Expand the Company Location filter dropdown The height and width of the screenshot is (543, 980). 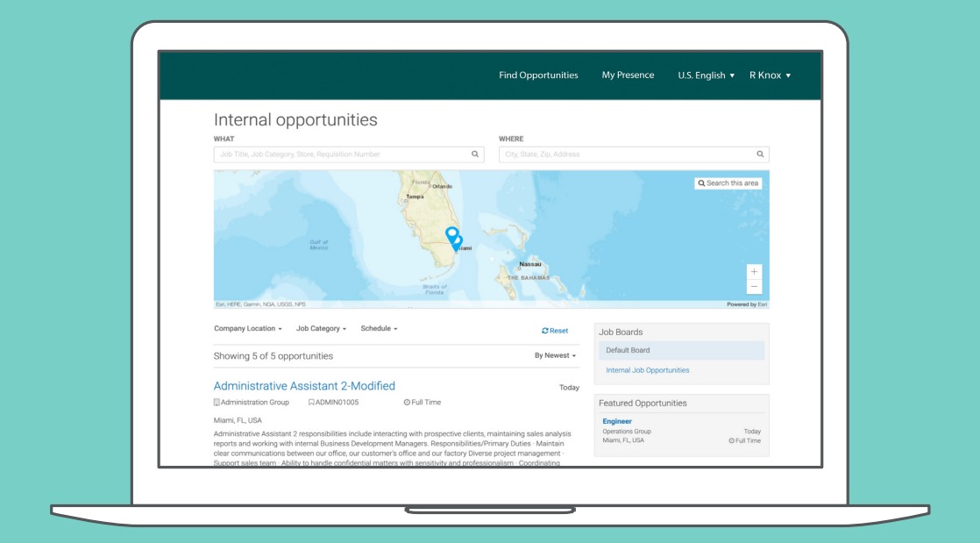(247, 329)
